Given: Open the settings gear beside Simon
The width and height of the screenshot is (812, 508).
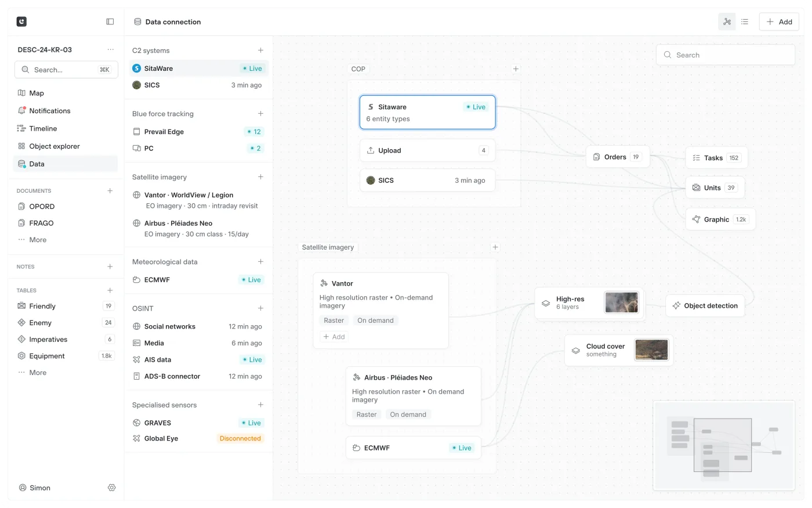Looking at the screenshot, I should point(112,488).
